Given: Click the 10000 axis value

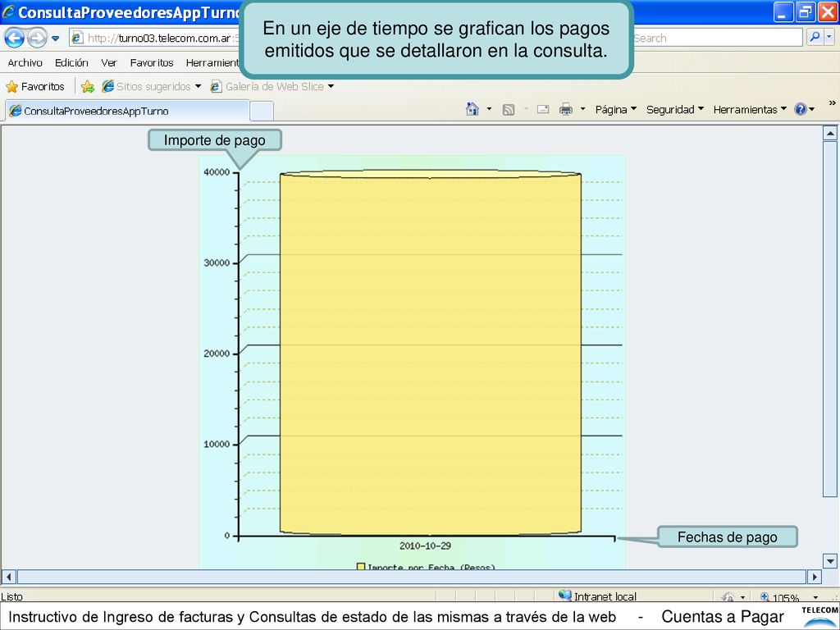Looking at the screenshot, I should pos(217,444).
